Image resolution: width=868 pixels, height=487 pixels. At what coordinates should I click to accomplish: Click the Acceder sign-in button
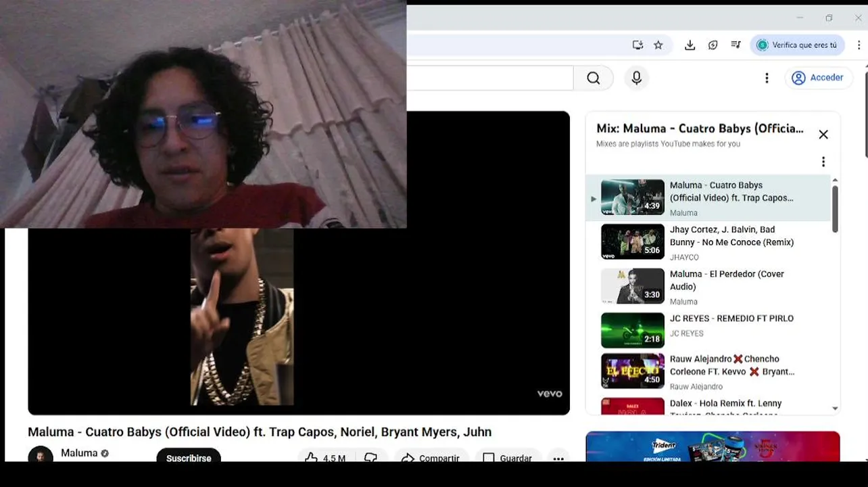pyautogui.click(x=818, y=78)
